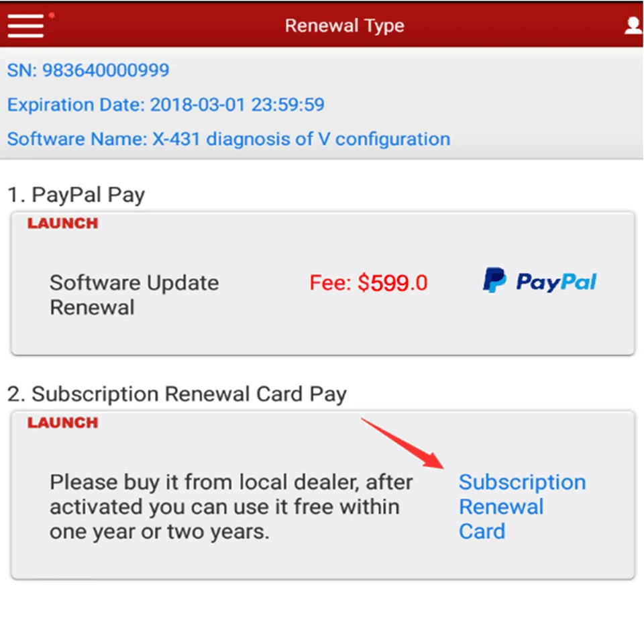Image resolution: width=644 pixels, height=644 pixels.
Task: Click the red arrow pointing to renewal card
Action: (403, 443)
